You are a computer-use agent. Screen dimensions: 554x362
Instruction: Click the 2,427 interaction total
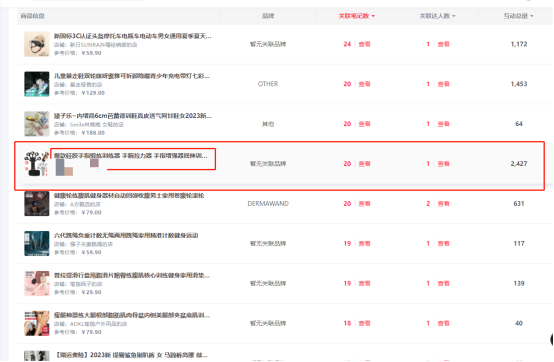click(x=519, y=164)
